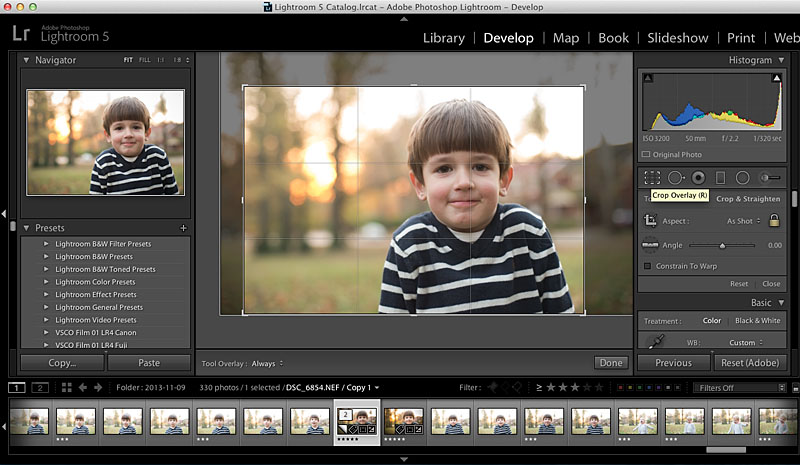The width and height of the screenshot is (800, 465).
Task: Filter by rejected flag icon
Action: point(517,387)
